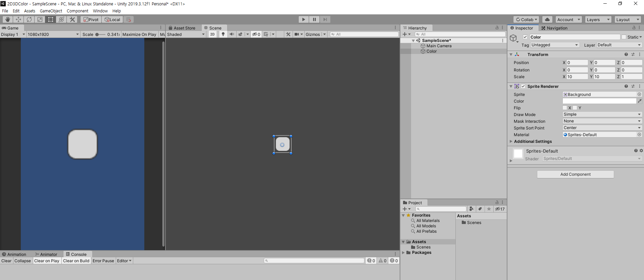Open the Account dropdown
The height and width of the screenshot is (280, 644).
[x=568, y=19]
